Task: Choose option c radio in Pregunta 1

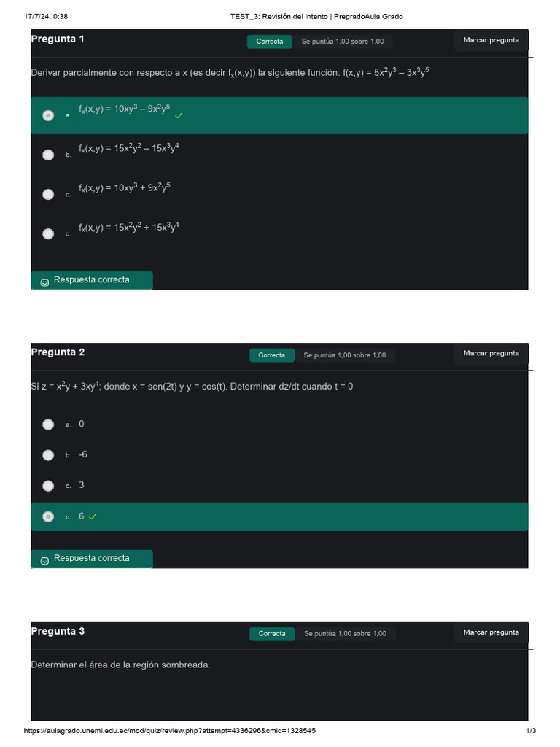Action: (x=48, y=194)
